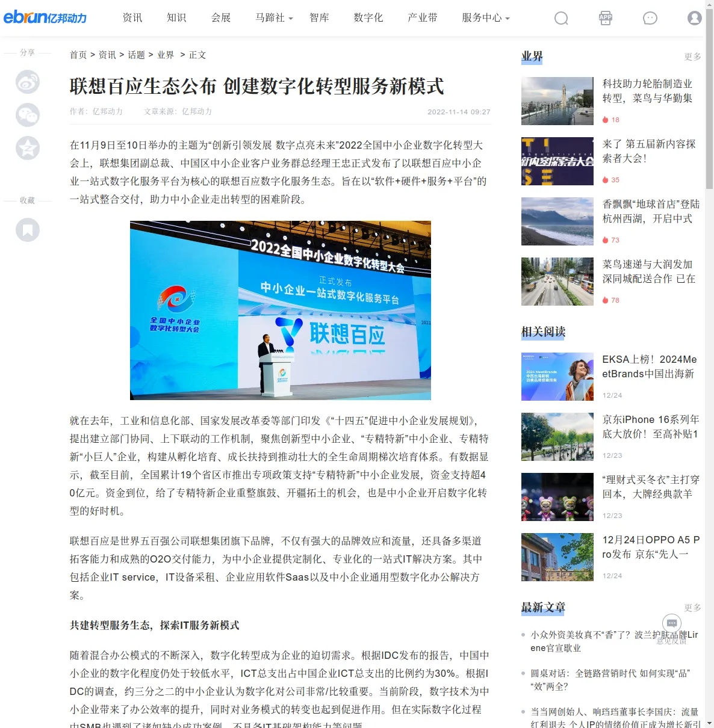Screen dimensions: 714x728
Task: Open the APP download icon
Action: (606, 18)
